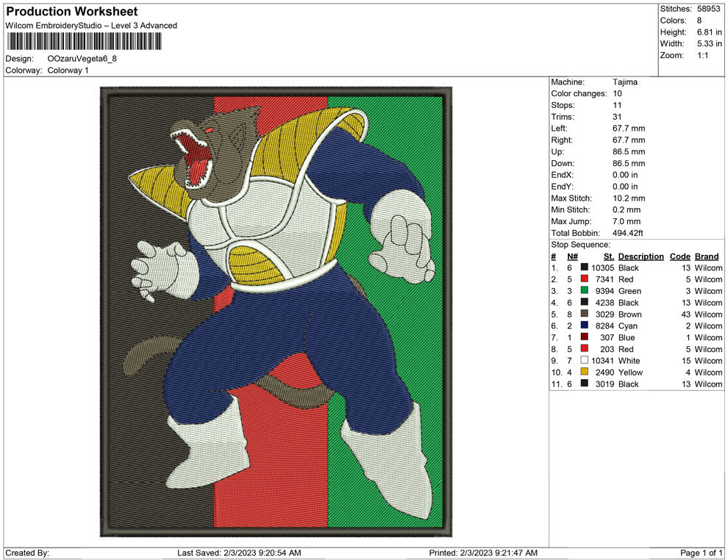Click the 'Description' column header
728x560 pixels.
[x=641, y=256]
